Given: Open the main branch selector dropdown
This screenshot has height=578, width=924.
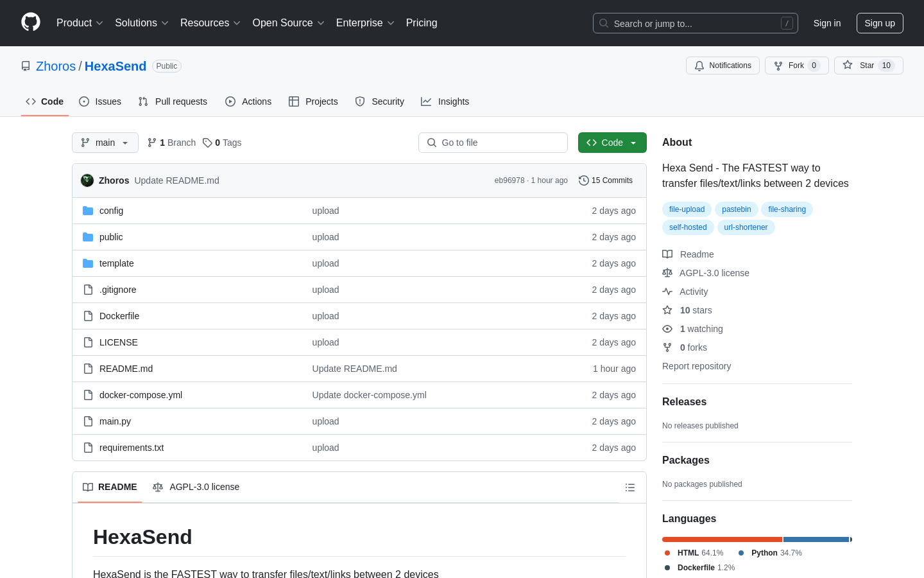Looking at the screenshot, I should click(x=105, y=143).
